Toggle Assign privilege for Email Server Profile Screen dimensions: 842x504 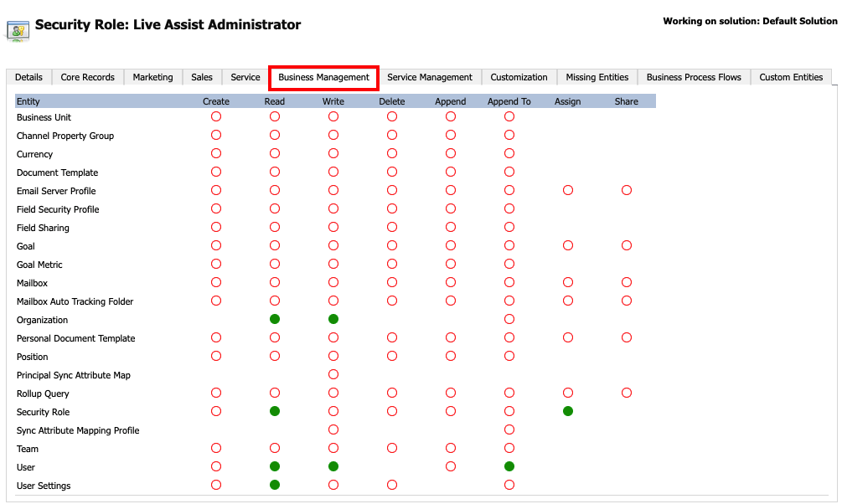point(568,191)
